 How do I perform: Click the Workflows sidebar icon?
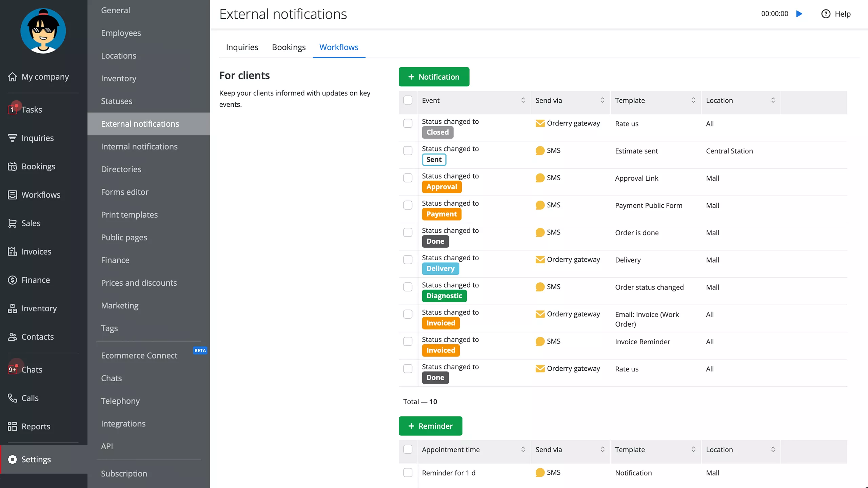click(12, 195)
